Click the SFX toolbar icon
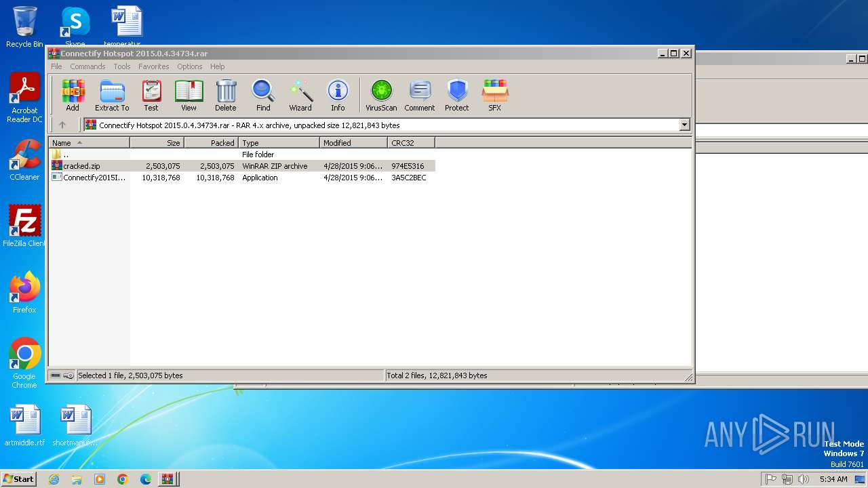This screenshot has width=868, height=488. tap(495, 95)
